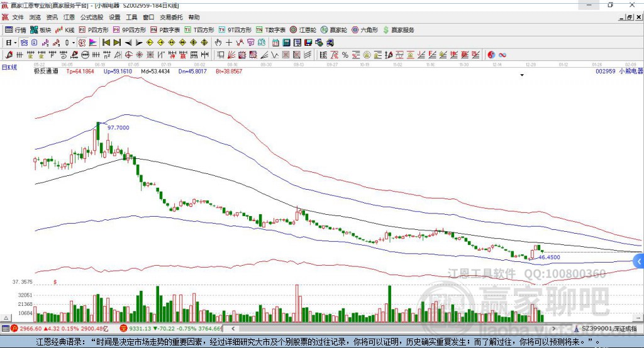
Task: Click the 行情 toolbar button
Action: click(16, 30)
